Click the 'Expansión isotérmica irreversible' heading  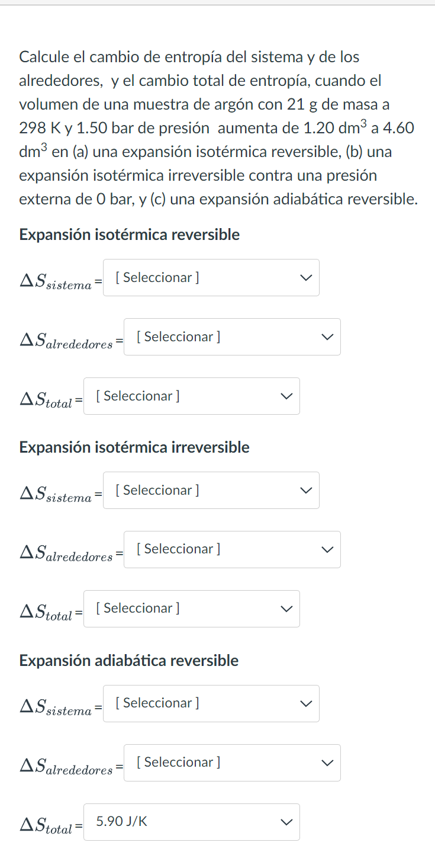click(x=134, y=447)
